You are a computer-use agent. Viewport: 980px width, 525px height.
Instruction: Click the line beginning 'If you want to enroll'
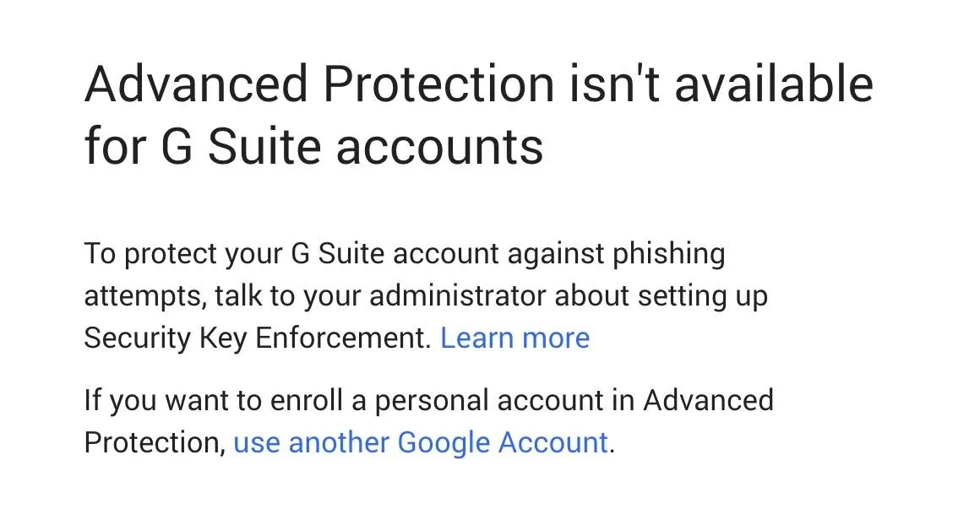tap(429, 401)
